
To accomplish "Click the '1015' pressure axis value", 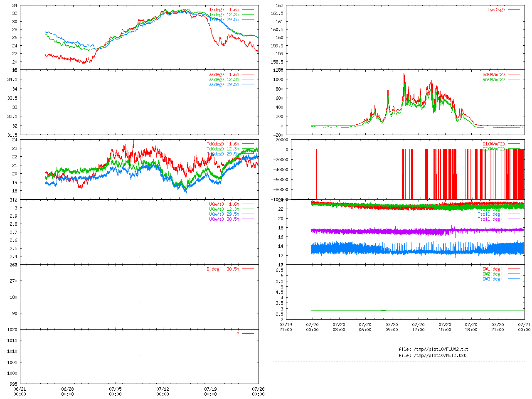I will (12, 340).
